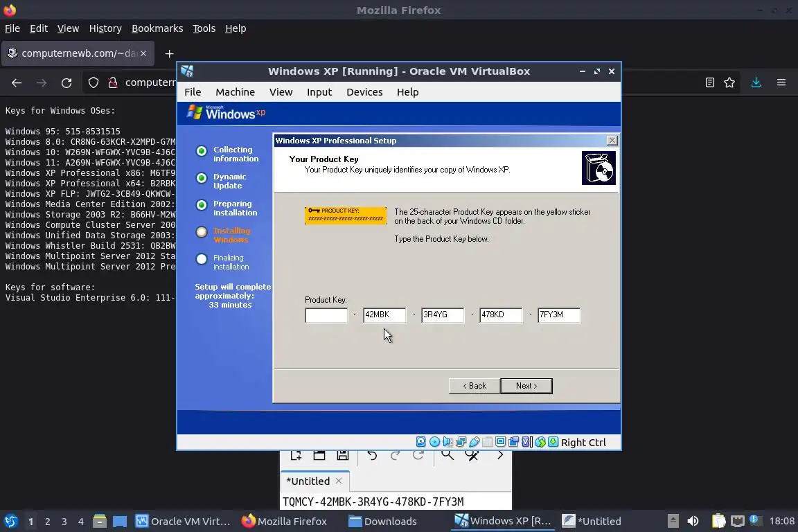
Task: Open the Firefox hamburger application menu
Action: pos(781,82)
